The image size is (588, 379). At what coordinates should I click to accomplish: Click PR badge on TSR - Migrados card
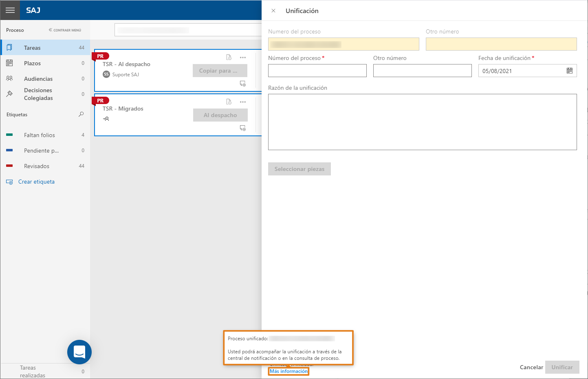click(100, 101)
